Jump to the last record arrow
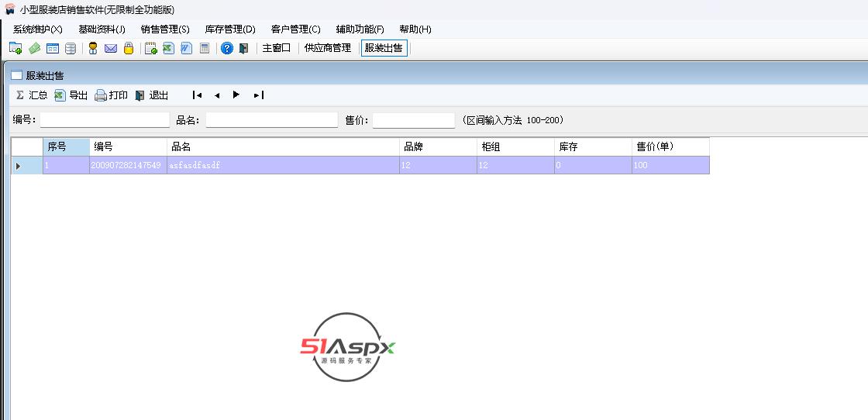 point(259,95)
